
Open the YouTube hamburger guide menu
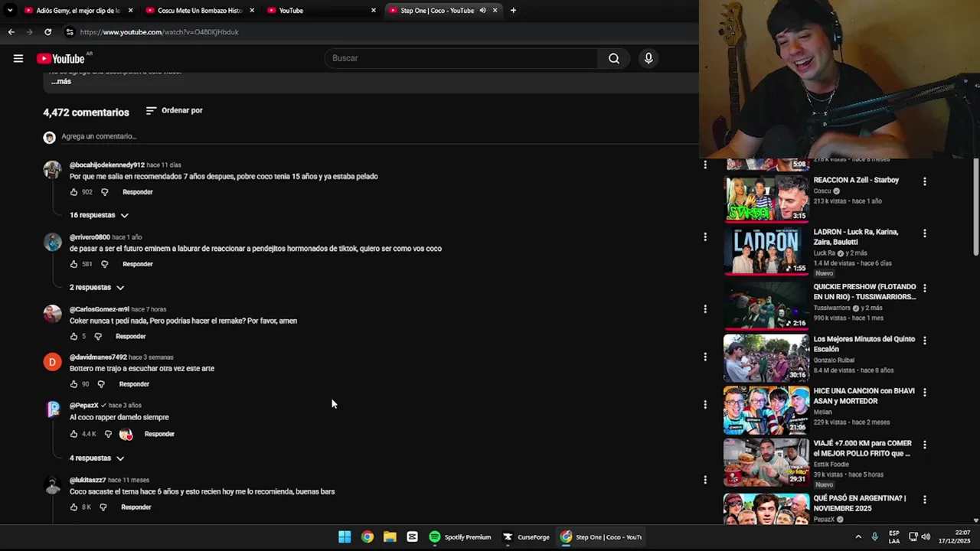18,58
